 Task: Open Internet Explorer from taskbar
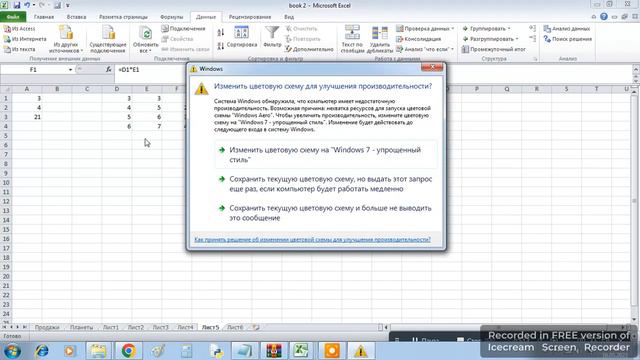pos(42,351)
